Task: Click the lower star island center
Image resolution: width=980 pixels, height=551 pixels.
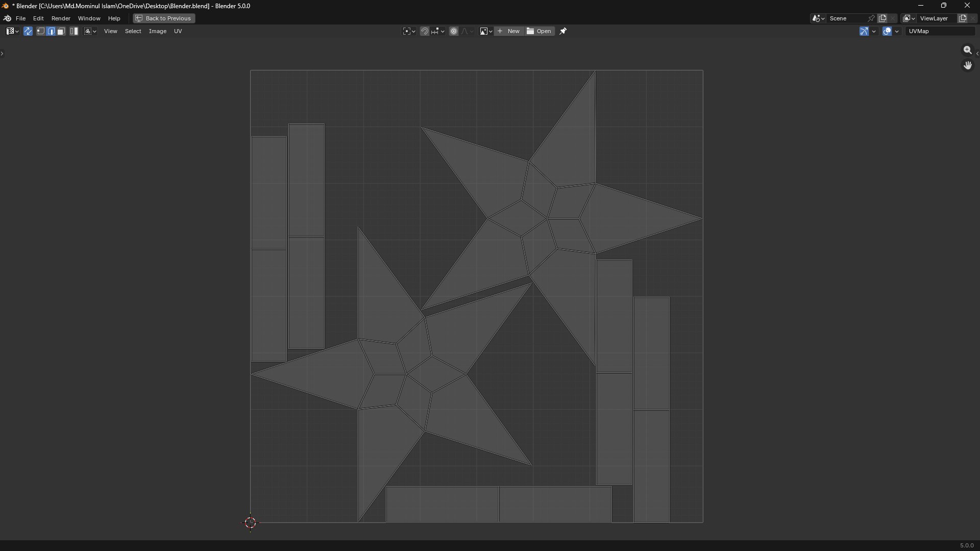Action: pyautogui.click(x=406, y=374)
